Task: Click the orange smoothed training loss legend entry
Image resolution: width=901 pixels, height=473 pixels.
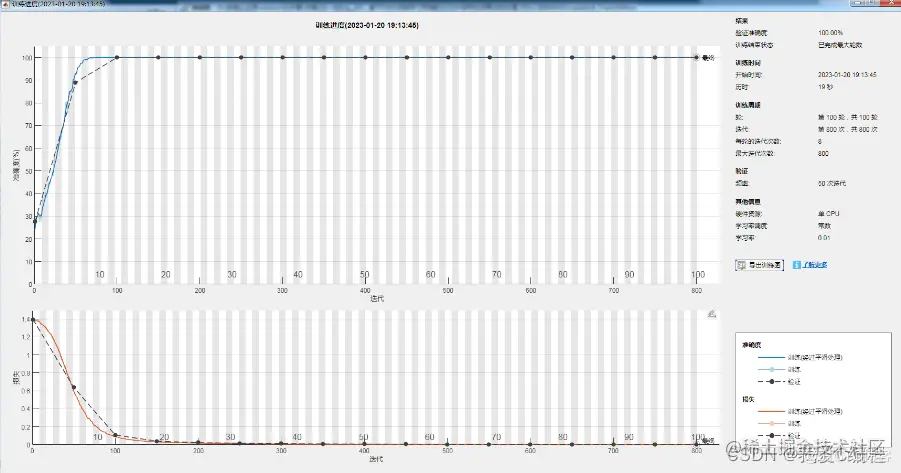Action: 800,412
